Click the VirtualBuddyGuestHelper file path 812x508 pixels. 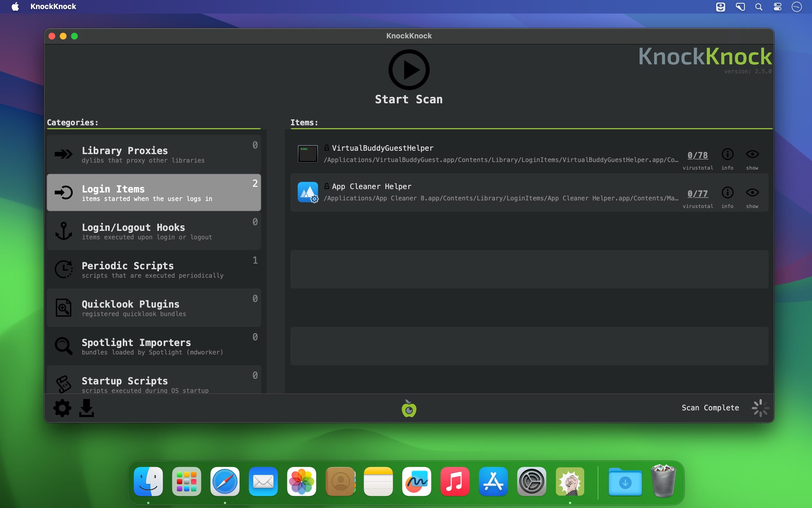tap(501, 160)
